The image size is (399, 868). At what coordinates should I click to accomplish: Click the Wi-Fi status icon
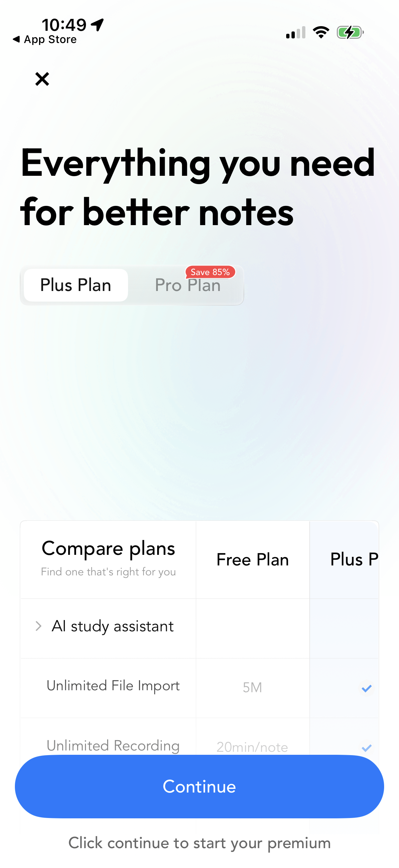[321, 32]
